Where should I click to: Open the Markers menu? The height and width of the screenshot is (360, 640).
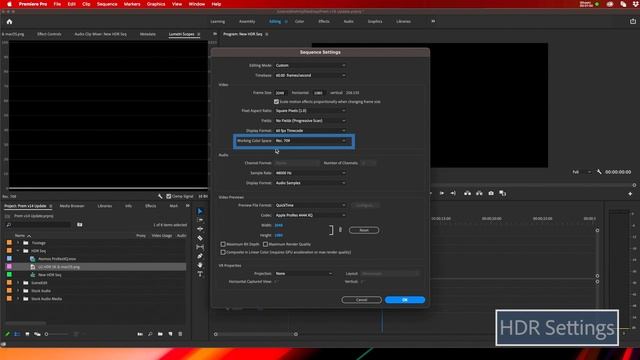pyautogui.click(x=132, y=4)
